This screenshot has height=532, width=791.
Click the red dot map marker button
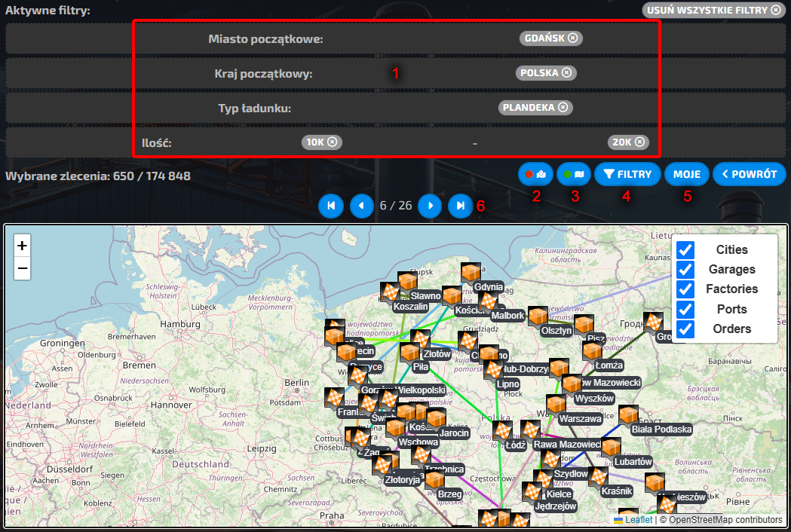pos(536,174)
